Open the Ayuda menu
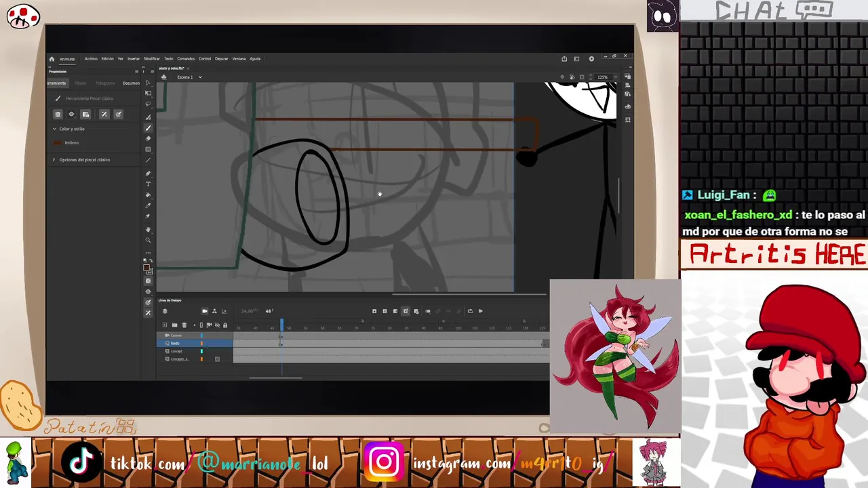The width and height of the screenshot is (868, 488). point(255,59)
